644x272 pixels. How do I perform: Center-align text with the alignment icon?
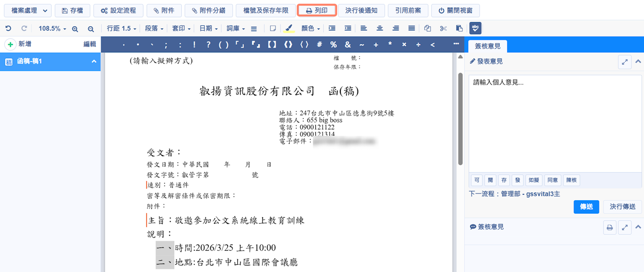click(379, 28)
